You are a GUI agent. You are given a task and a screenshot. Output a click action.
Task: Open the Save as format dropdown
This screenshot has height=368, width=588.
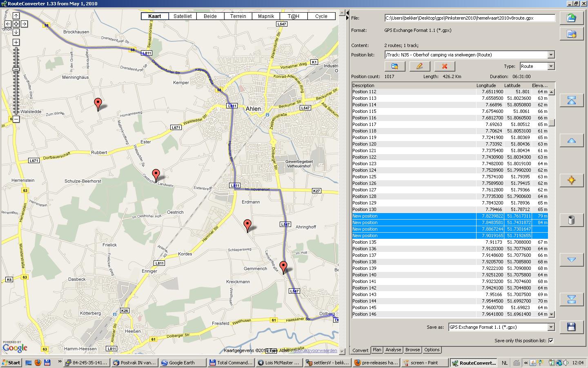[x=551, y=327]
